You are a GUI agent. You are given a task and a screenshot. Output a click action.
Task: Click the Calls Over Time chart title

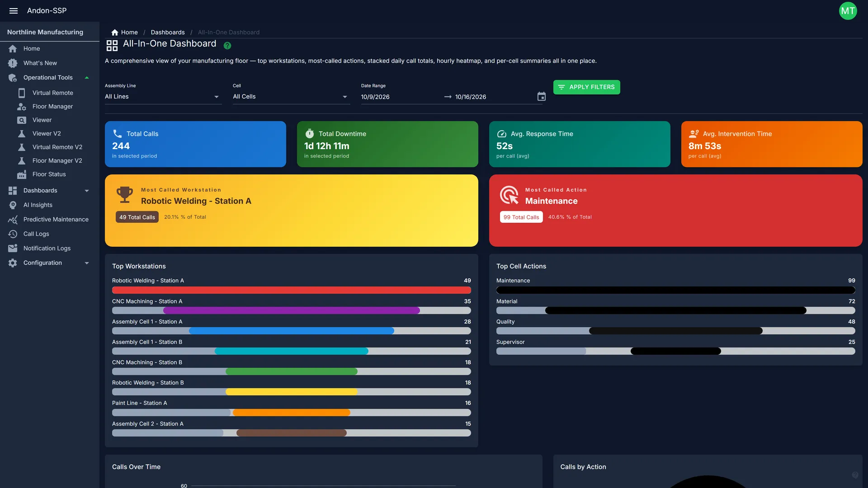136,467
